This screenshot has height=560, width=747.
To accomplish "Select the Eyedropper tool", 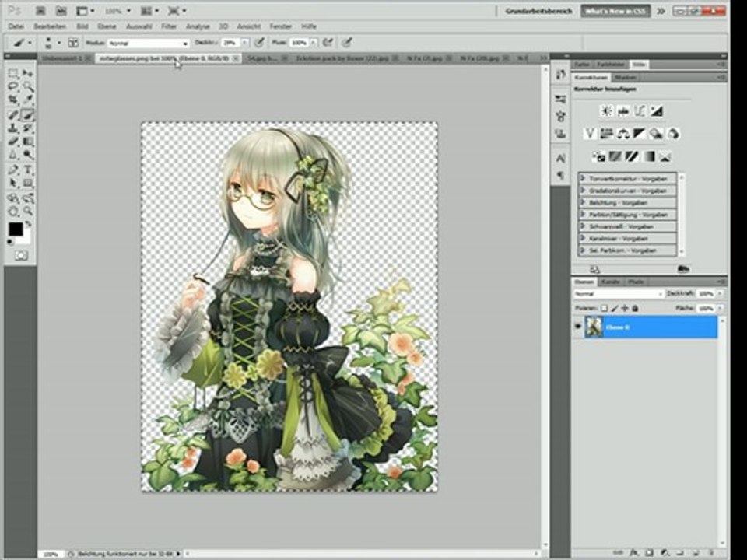I will pyautogui.click(x=28, y=100).
